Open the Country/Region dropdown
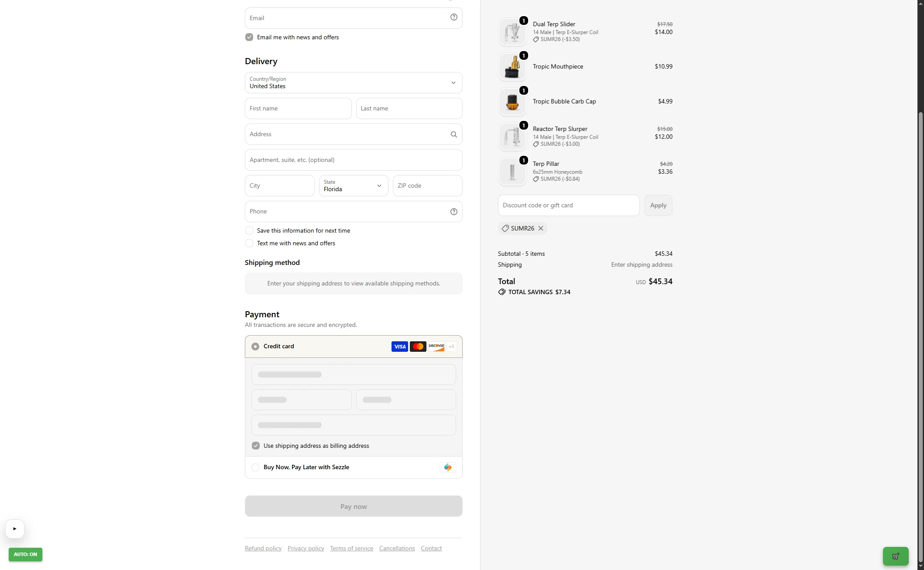This screenshot has height=570, width=924. (354, 82)
